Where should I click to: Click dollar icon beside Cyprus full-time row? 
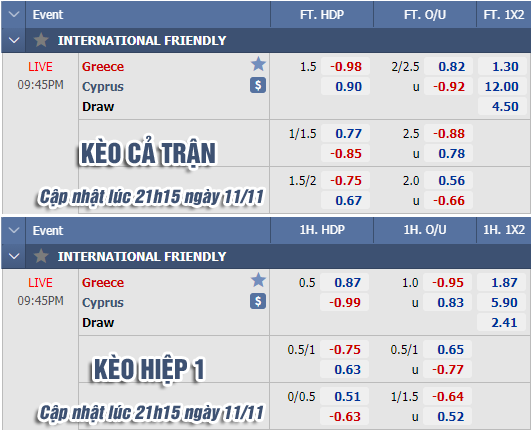[258, 85]
